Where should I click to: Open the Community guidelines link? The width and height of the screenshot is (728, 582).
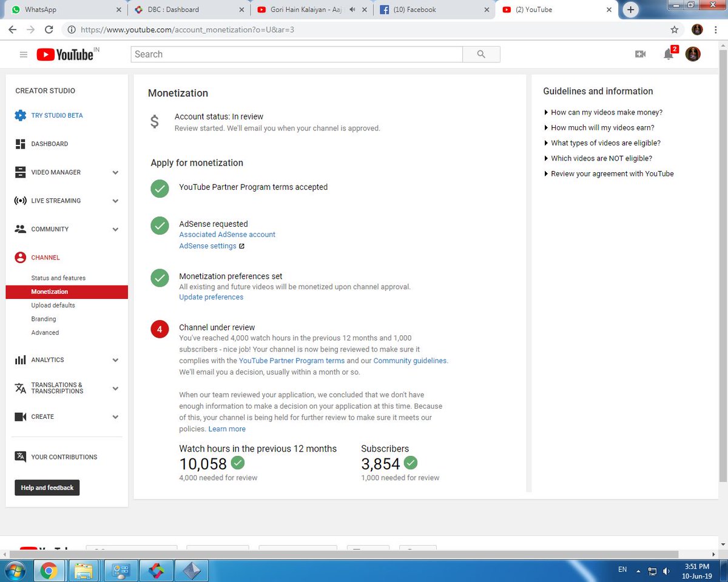(410, 361)
